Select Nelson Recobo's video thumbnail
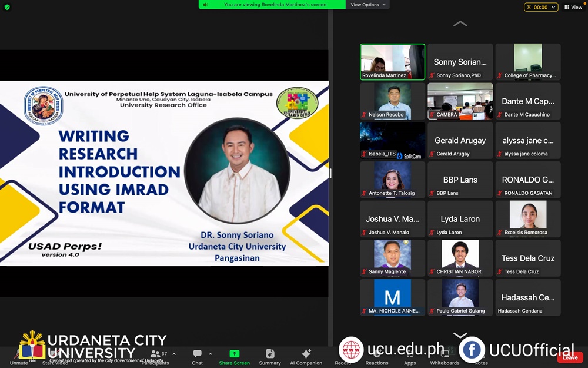 pyautogui.click(x=392, y=101)
